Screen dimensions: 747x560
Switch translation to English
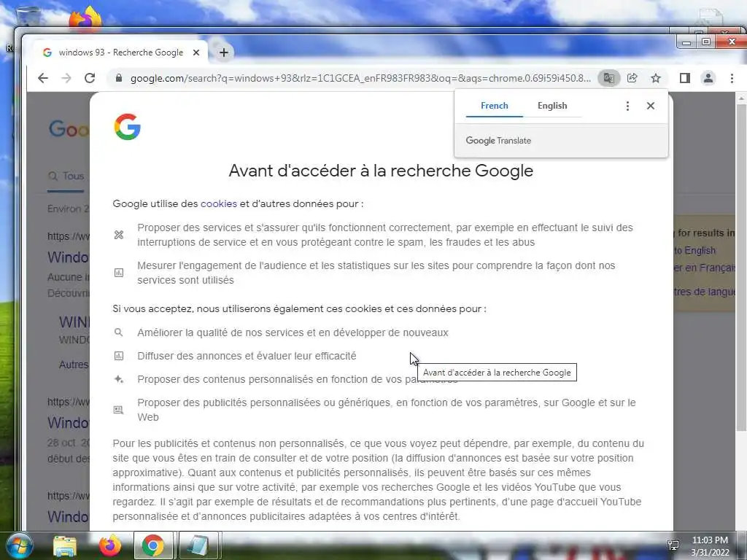click(552, 106)
